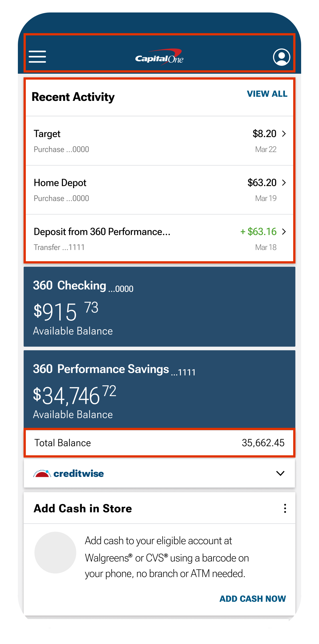Open Home Depot transaction chevron
The width and height of the screenshot is (319, 644).
284,182
